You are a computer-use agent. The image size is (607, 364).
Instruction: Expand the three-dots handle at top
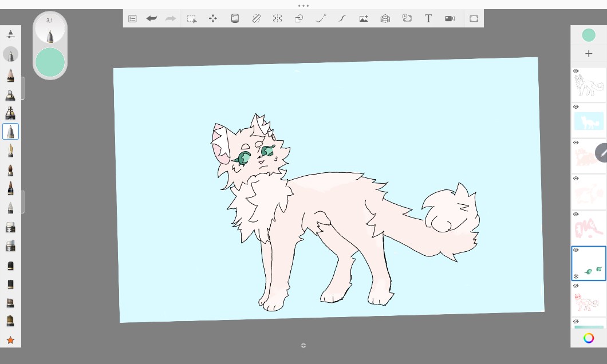[x=303, y=6]
